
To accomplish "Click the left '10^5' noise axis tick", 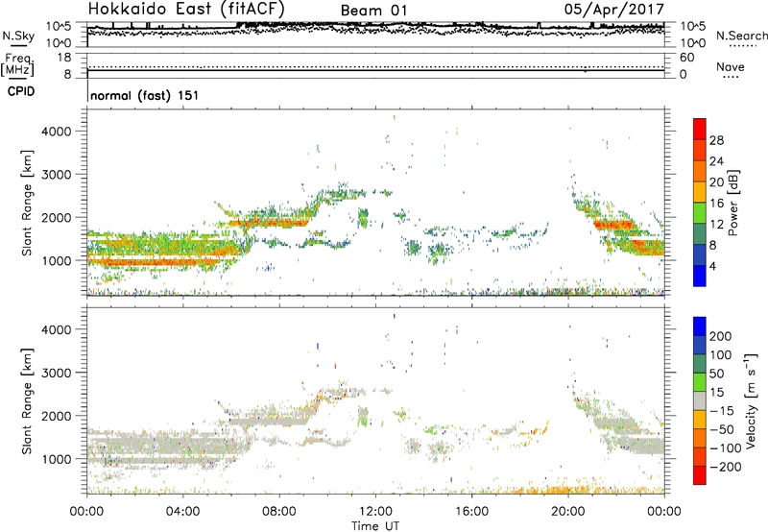I will pyautogui.click(x=59, y=26).
